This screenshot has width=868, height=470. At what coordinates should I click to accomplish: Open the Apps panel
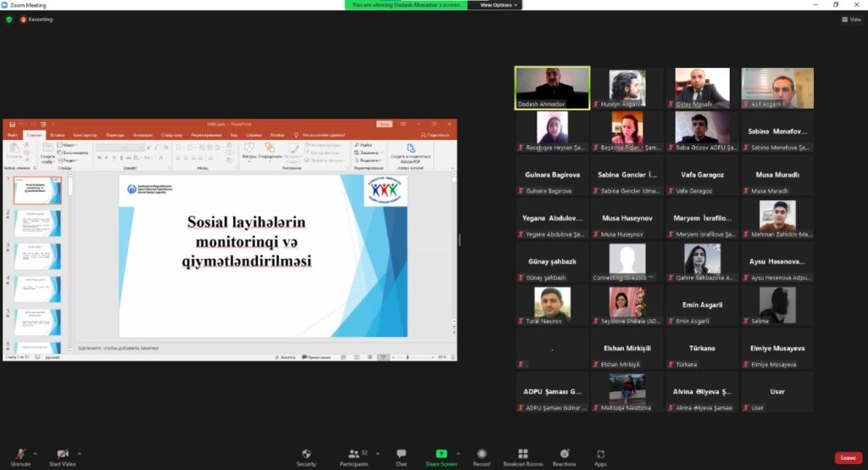point(600,456)
